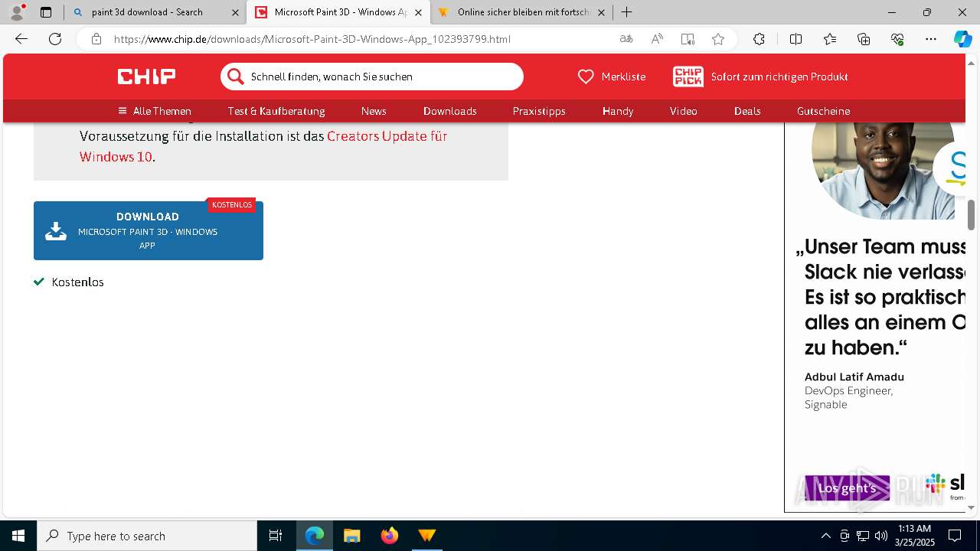Open Test & Kaufberatung menu

276,111
